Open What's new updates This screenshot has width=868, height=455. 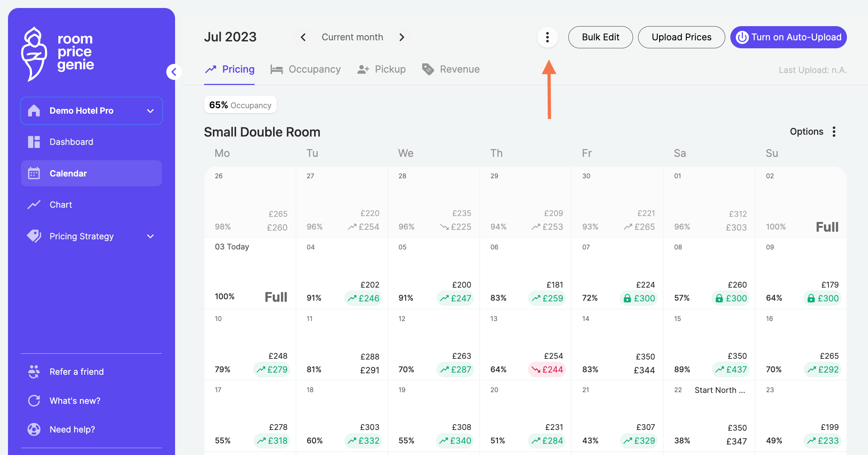tap(64, 401)
